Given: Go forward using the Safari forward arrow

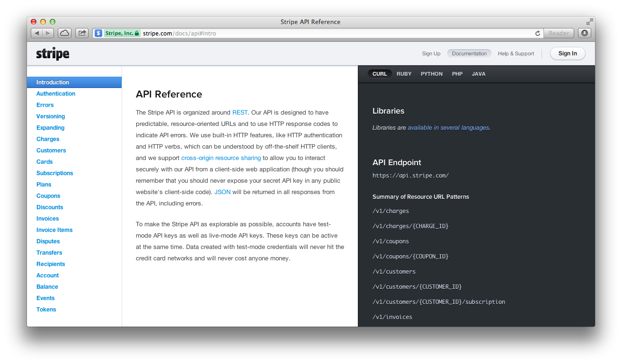Looking at the screenshot, I should click(x=48, y=33).
